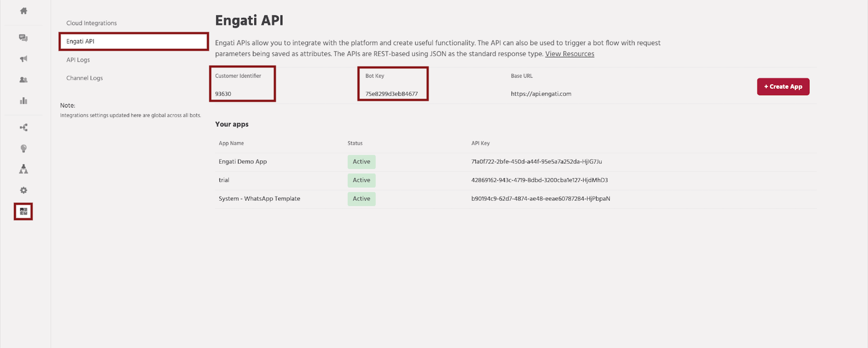Viewport: 868px width, 348px height.
Task: Select the Users audience icon
Action: coord(23,80)
